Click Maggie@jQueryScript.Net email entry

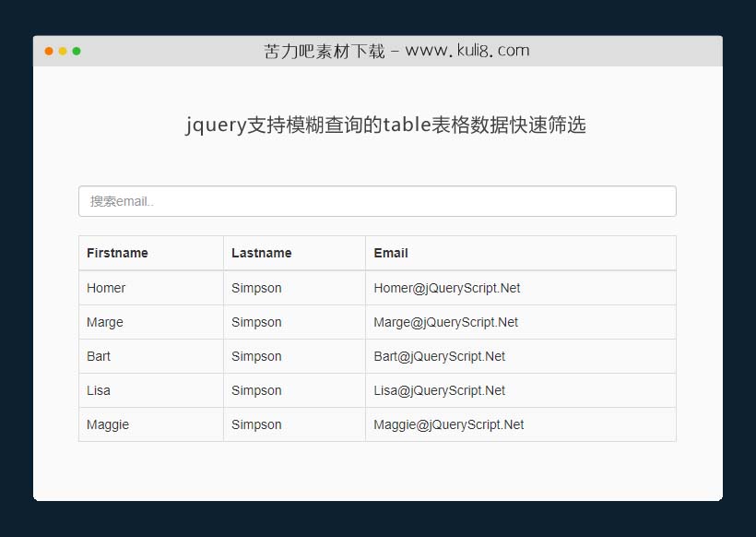pyautogui.click(x=447, y=424)
